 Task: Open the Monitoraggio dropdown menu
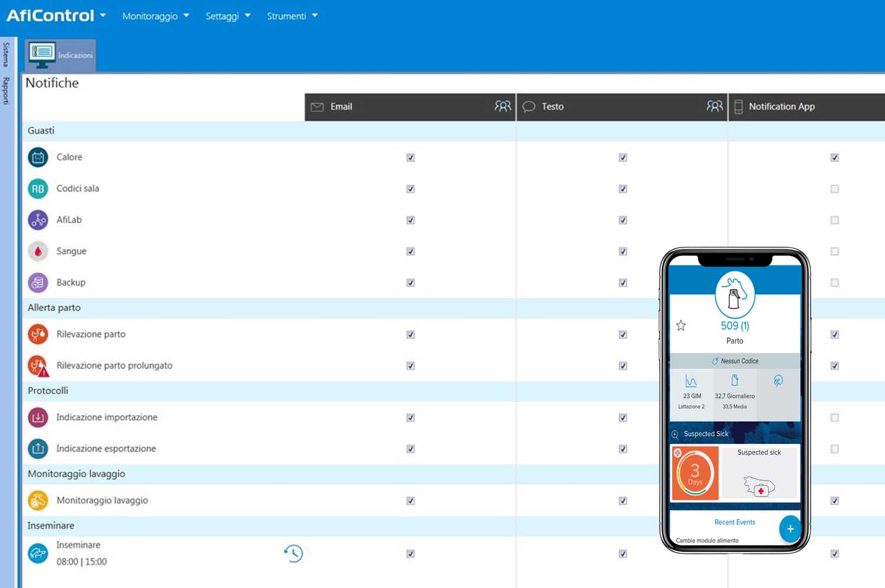(155, 16)
